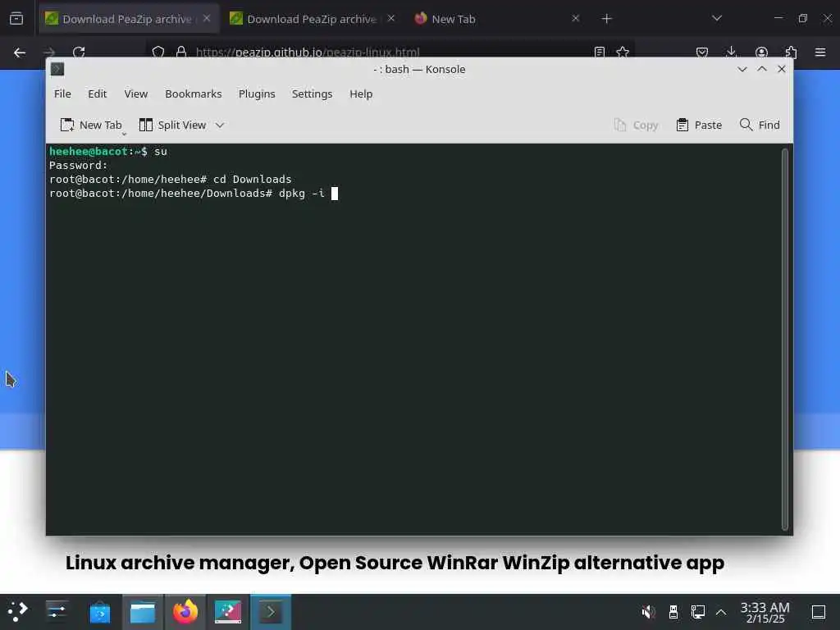Click the Konsole window menu icon in title bar
The image size is (840, 630).
click(57, 69)
